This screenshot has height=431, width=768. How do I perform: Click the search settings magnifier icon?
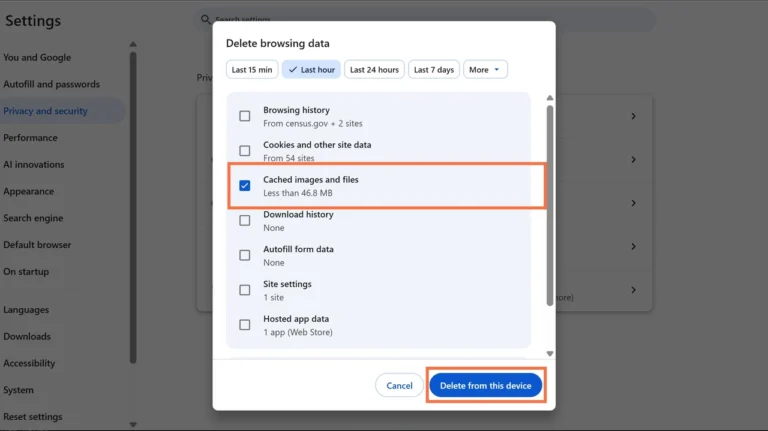205,20
